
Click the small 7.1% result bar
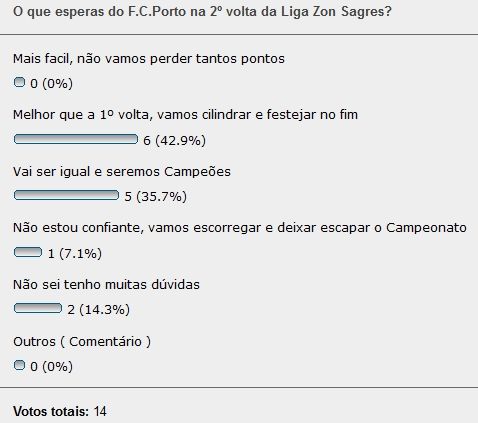click(x=28, y=252)
